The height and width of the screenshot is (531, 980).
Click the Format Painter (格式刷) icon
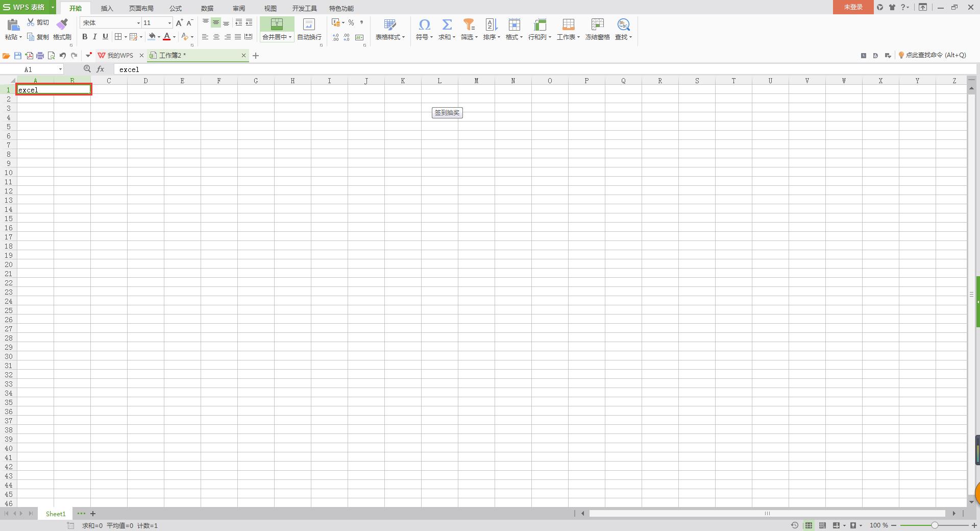pyautogui.click(x=62, y=25)
